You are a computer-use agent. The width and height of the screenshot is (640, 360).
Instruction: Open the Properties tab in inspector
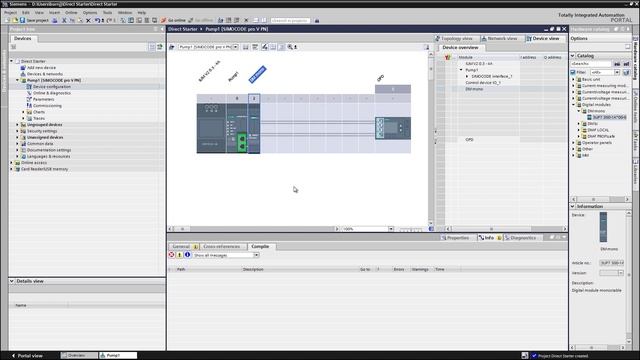click(455, 238)
